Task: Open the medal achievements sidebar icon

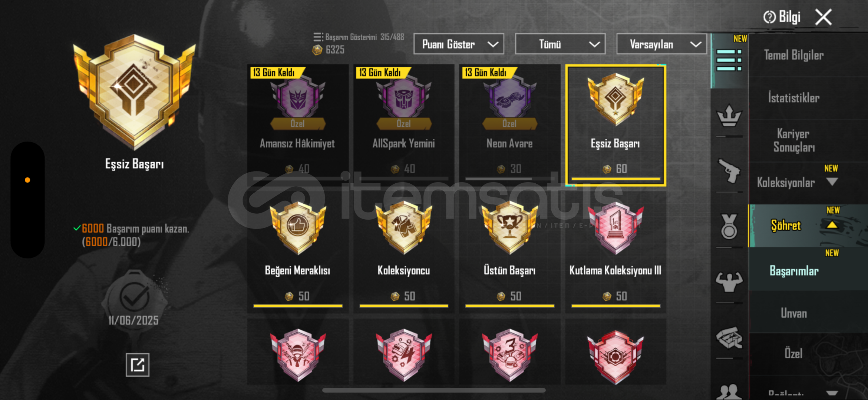Action: [729, 226]
